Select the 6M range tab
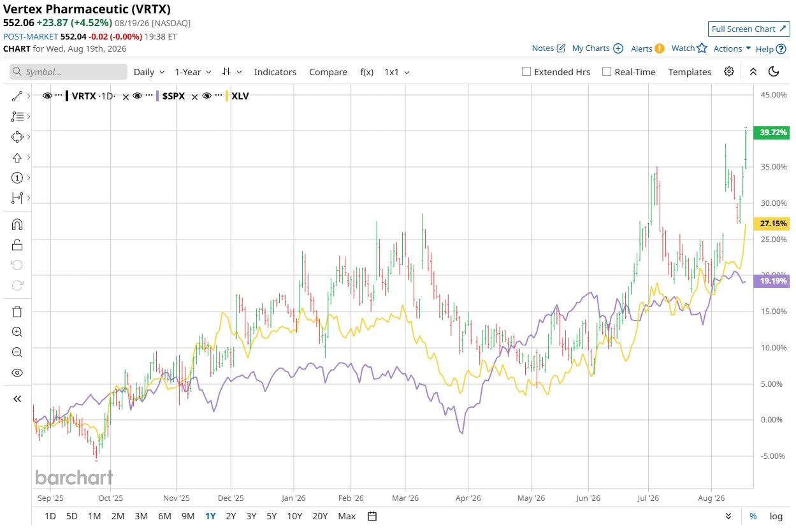 pyautogui.click(x=164, y=516)
